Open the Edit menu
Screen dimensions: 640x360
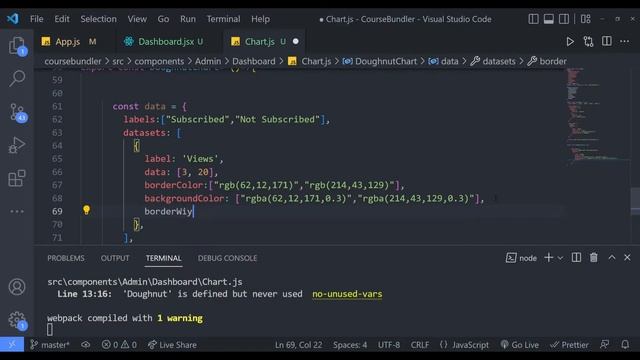click(62, 19)
